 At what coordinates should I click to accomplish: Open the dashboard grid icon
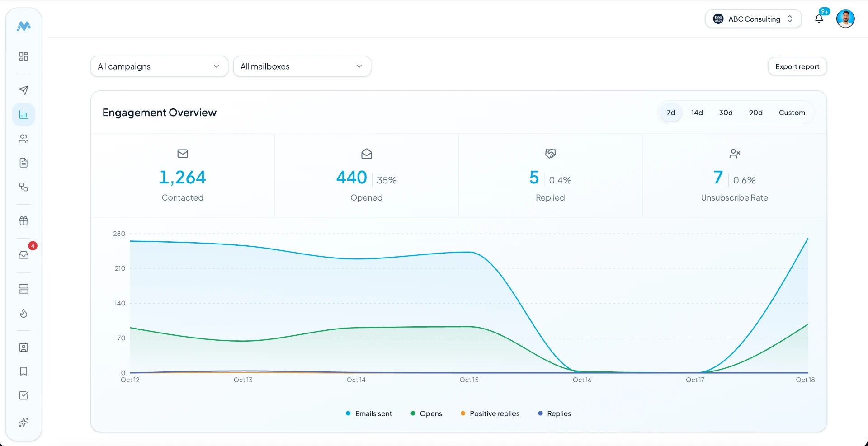(24, 56)
